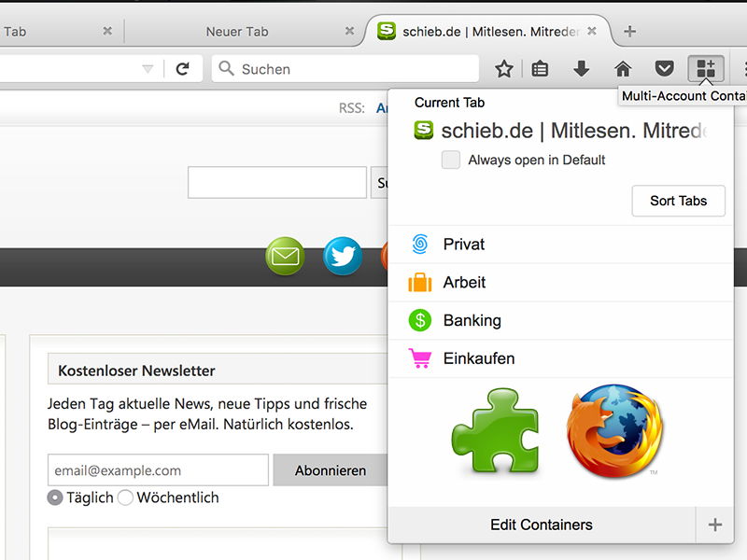Click the green dollar Banking icon
This screenshot has width=747, height=560.
[x=419, y=320]
